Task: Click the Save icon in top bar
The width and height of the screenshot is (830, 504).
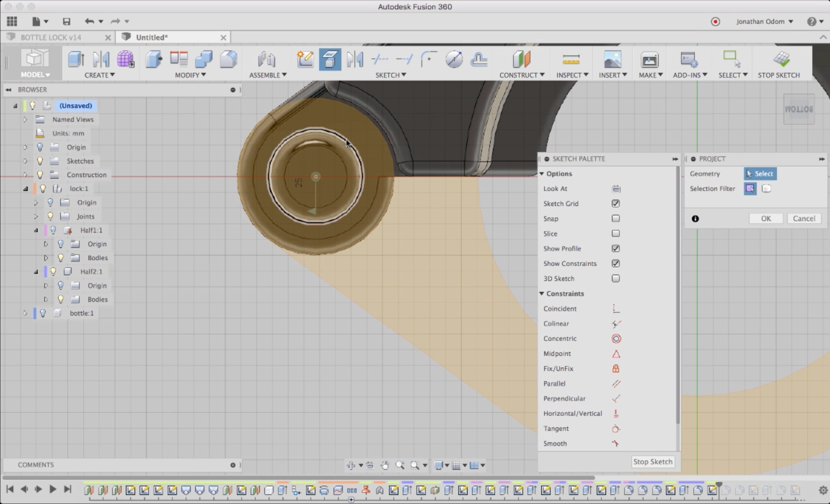Action: (66, 22)
